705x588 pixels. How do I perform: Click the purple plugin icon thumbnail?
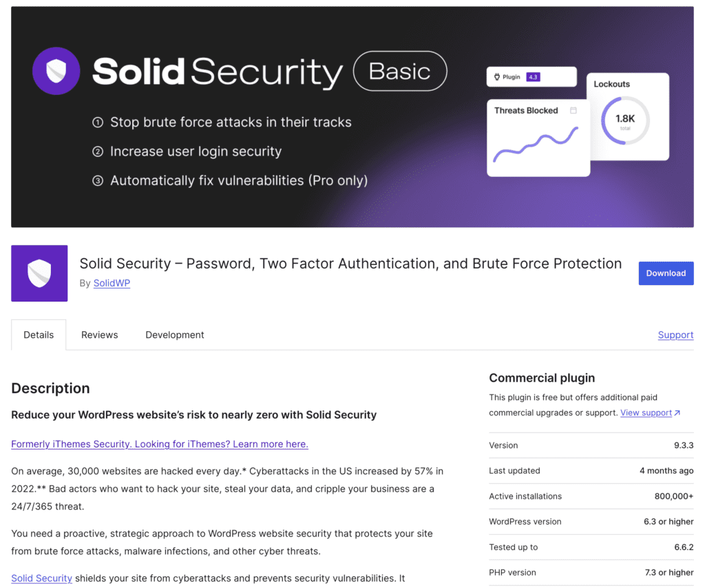click(39, 273)
